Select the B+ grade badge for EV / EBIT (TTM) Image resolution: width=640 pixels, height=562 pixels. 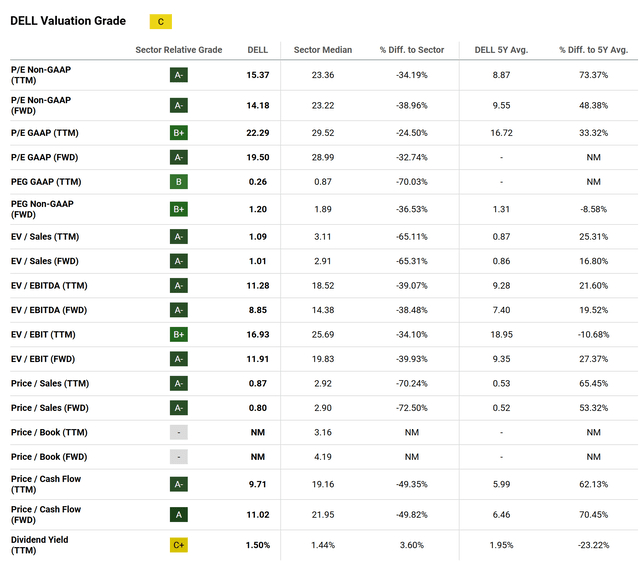[179, 335]
